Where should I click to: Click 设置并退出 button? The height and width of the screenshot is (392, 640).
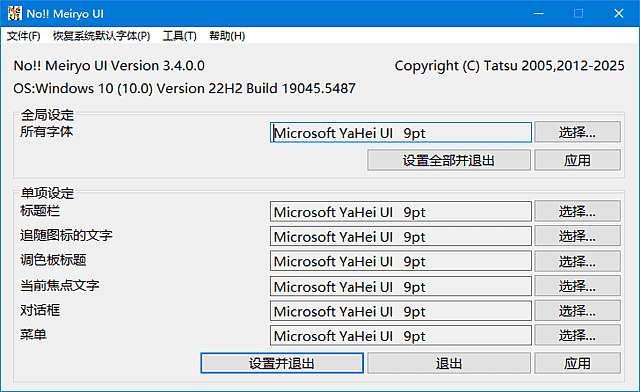282,363
